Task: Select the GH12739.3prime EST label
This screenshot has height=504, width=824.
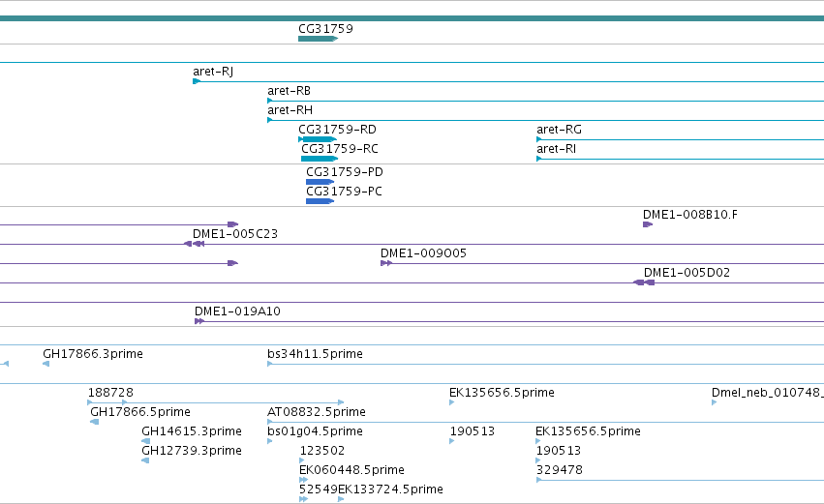Action: [192, 451]
